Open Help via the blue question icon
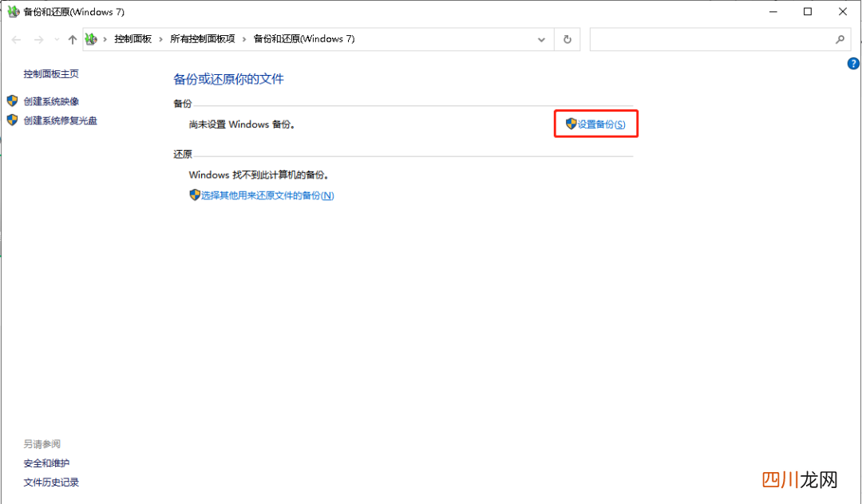Image resolution: width=862 pixels, height=504 pixels. pos(853,64)
